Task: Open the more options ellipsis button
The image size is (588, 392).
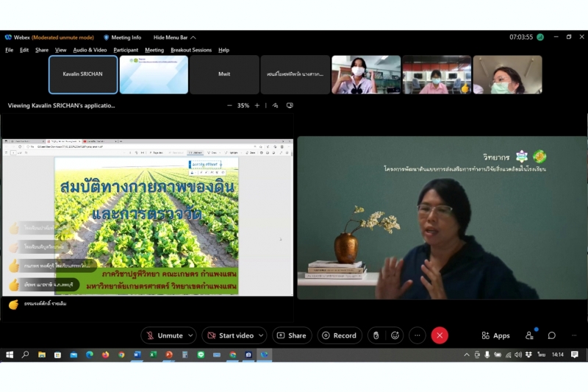Action: tap(417, 335)
